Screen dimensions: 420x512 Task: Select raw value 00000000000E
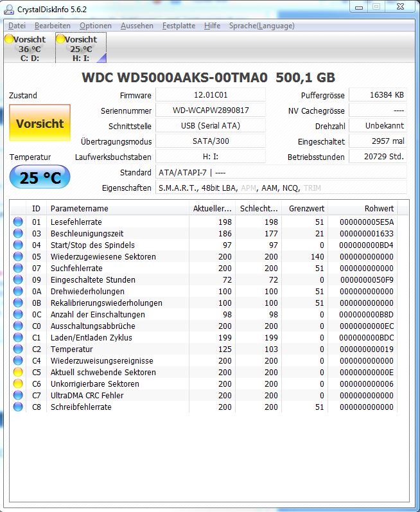pyautogui.click(x=367, y=372)
